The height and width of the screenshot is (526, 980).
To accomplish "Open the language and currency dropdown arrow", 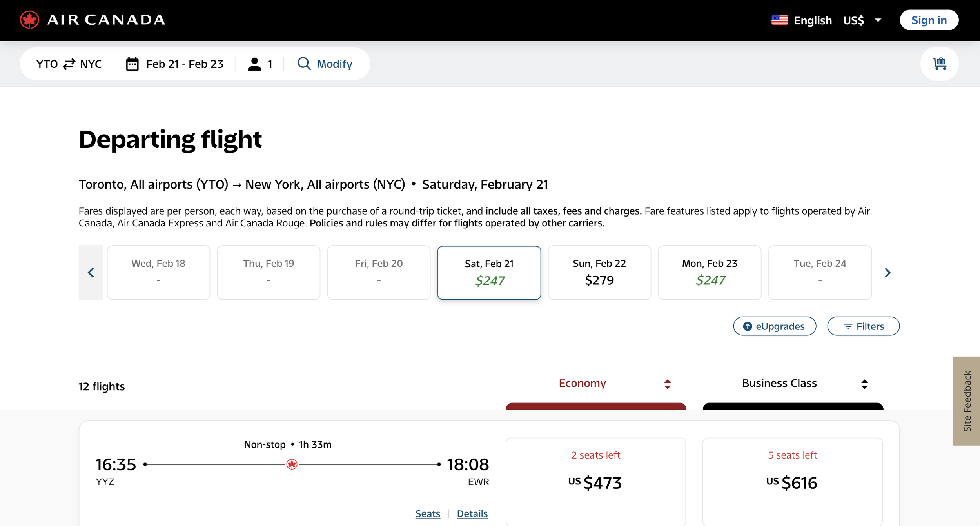I will coord(878,20).
